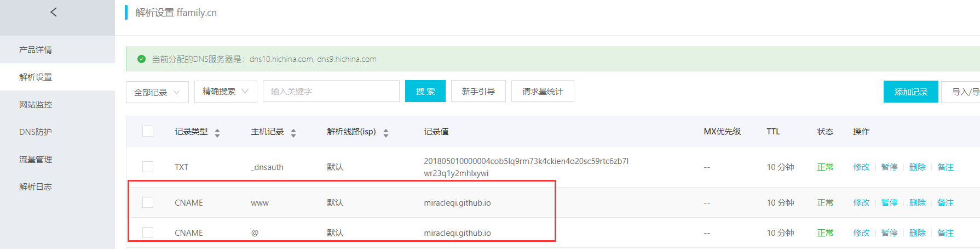
Task: Click the @ host record text
Action: 255,233
